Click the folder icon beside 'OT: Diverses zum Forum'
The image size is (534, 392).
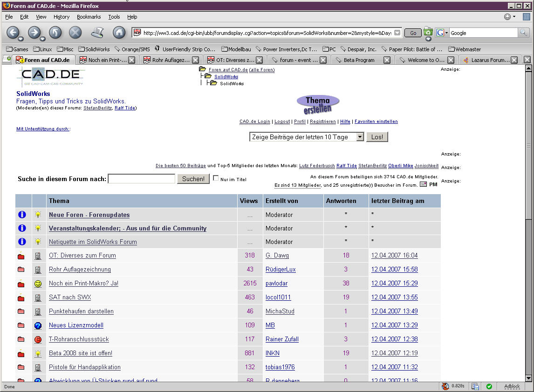click(x=21, y=256)
